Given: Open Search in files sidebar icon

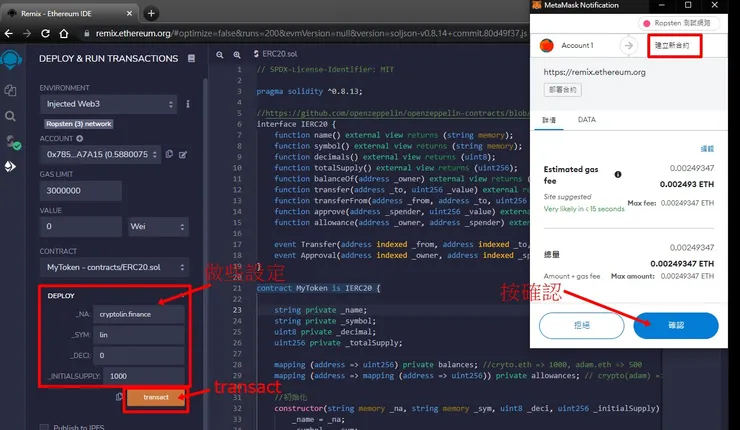Looking at the screenshot, I should pyautogui.click(x=10, y=116).
